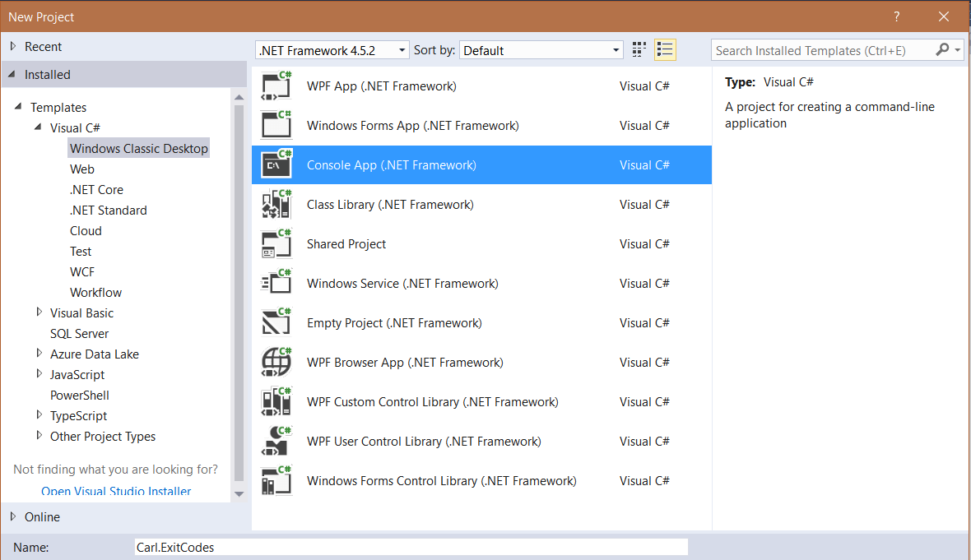Select Shared Project template name

click(346, 243)
